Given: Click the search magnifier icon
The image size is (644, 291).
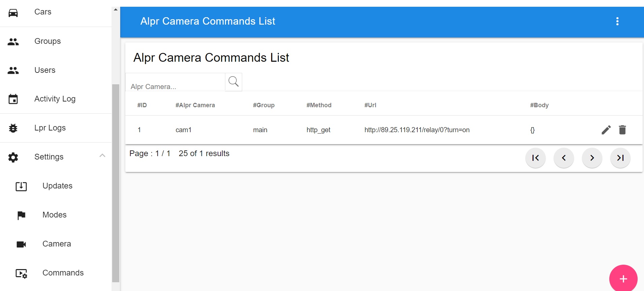Looking at the screenshot, I should (233, 82).
